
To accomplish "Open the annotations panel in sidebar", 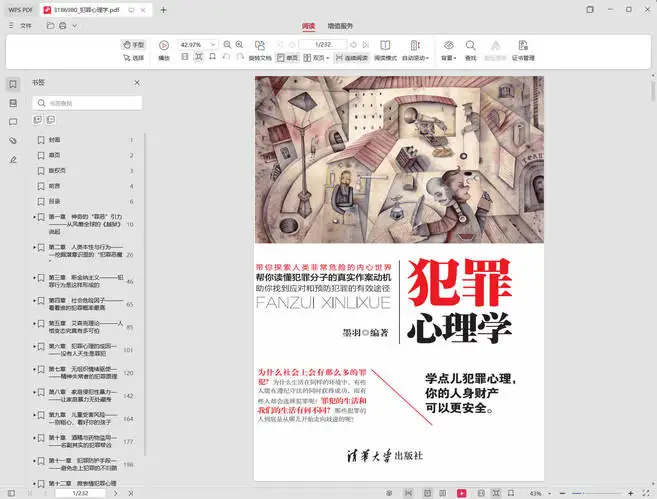I will 13,122.
